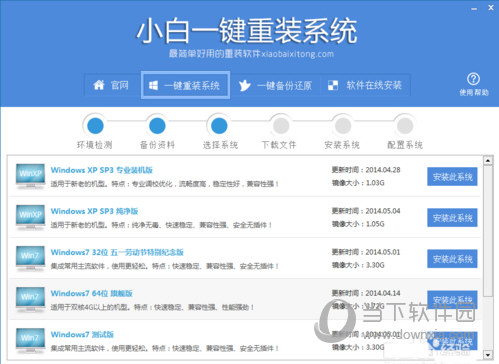
Task: Click the 选择系统 step circle
Action: click(x=219, y=126)
